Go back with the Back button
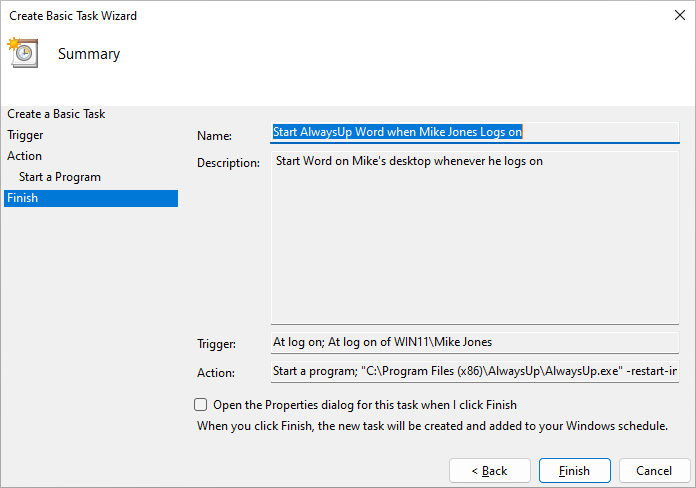This screenshot has height=488, width=696. click(x=490, y=471)
